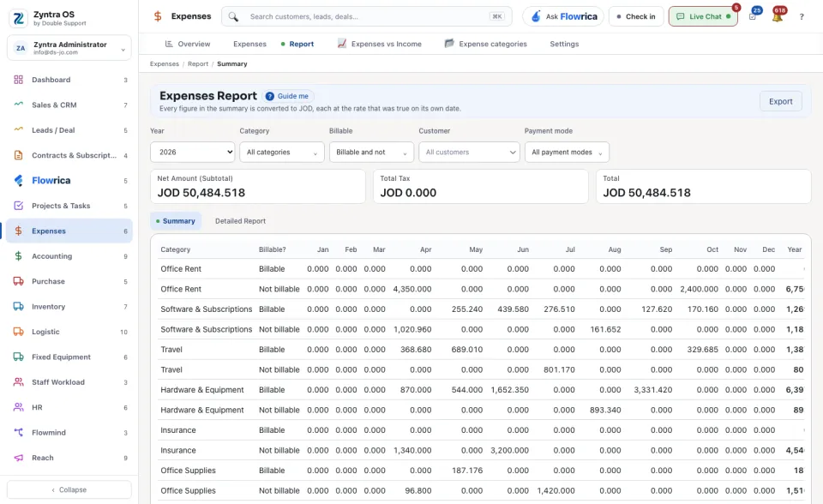Click the Net Amount JOD 50,484.518 value
823x504 pixels.
coord(201,193)
